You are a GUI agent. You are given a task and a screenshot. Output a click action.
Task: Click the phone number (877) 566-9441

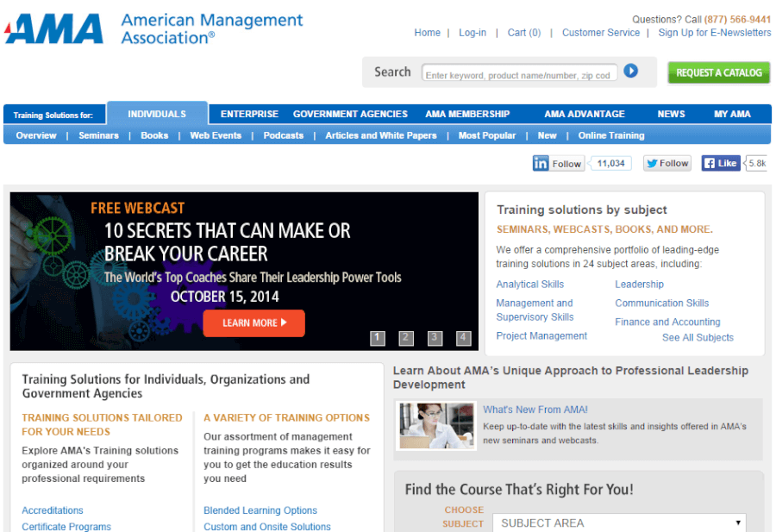[737, 19]
